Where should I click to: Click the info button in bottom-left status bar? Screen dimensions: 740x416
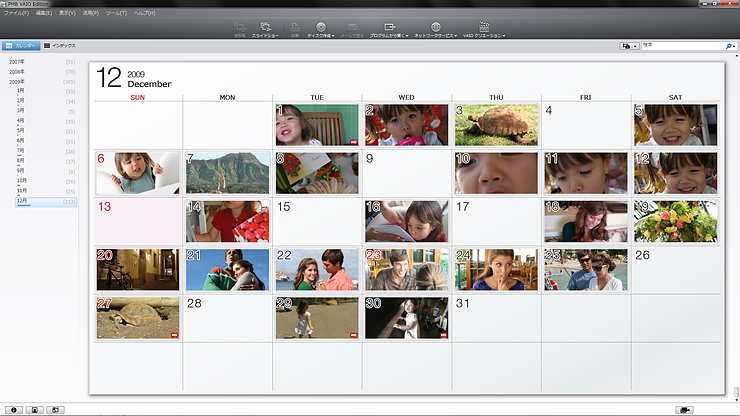(13, 410)
